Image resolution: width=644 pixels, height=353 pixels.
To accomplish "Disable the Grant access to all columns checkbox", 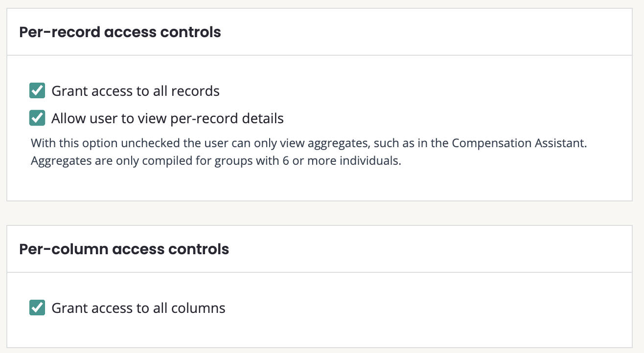I will [x=37, y=308].
